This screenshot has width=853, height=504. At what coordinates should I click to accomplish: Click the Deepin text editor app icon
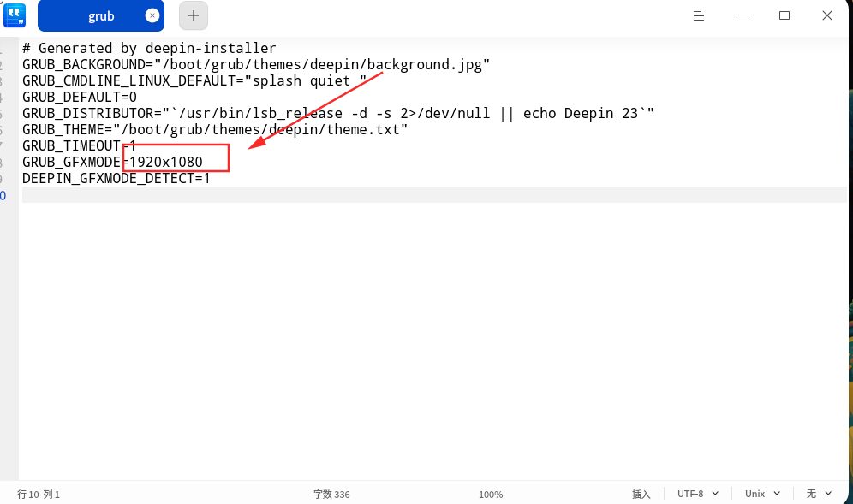(x=15, y=15)
